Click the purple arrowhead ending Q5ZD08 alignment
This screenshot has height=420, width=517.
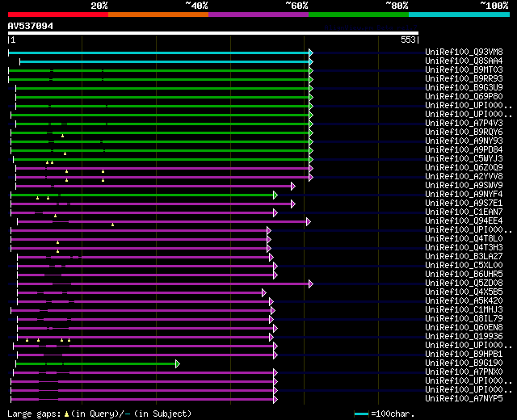311,283
